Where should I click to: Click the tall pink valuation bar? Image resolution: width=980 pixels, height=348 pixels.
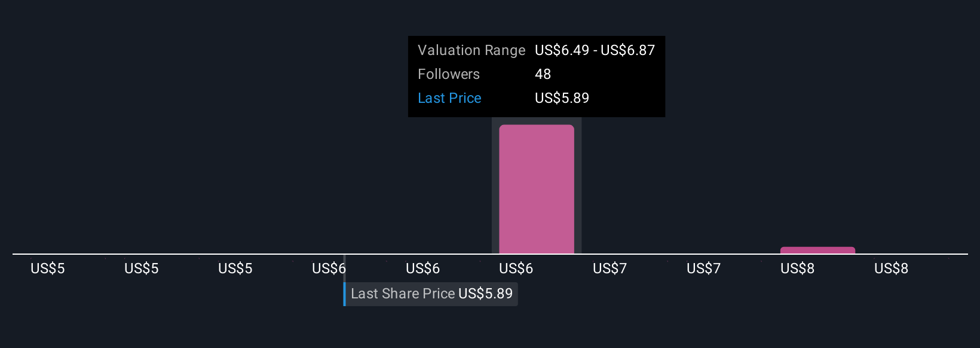[537, 189]
